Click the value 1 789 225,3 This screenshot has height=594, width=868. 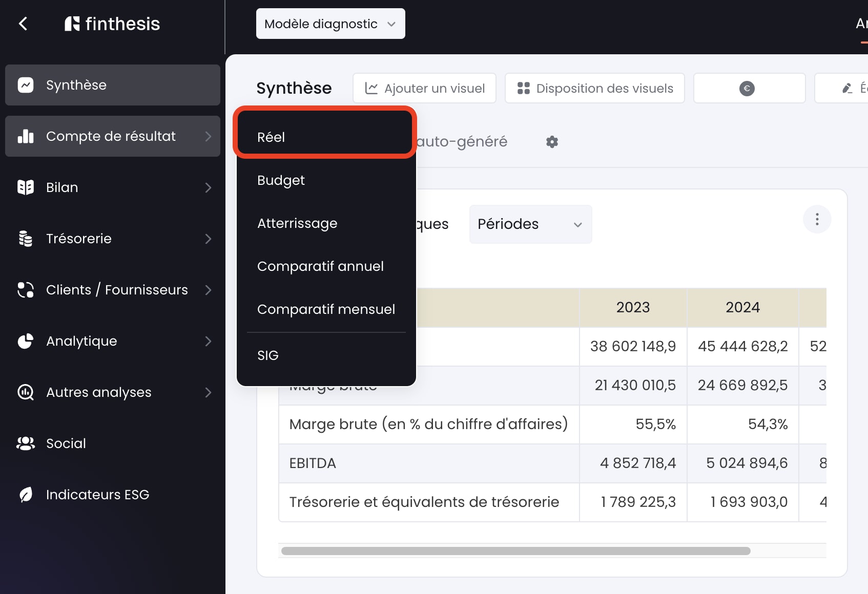(638, 502)
